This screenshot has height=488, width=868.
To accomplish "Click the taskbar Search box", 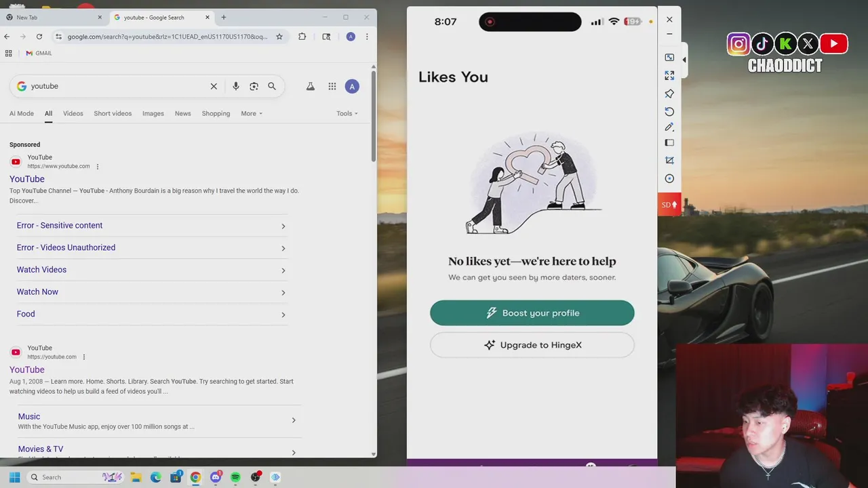I will [75, 477].
